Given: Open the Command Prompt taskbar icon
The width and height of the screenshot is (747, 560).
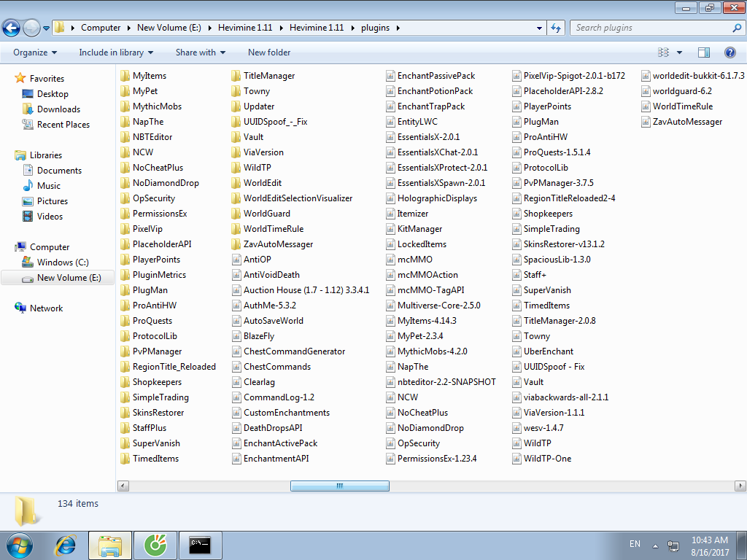Looking at the screenshot, I should (200, 545).
